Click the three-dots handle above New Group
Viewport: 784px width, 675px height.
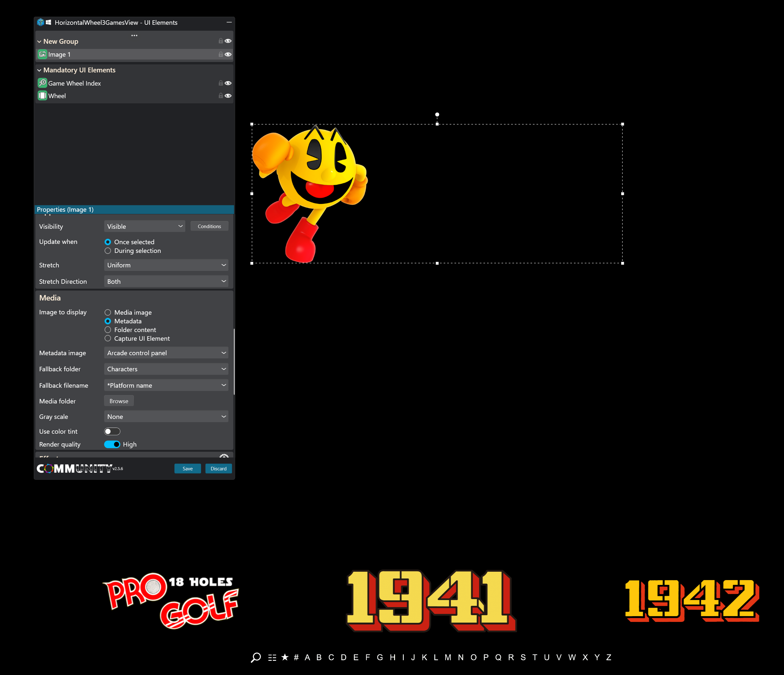point(134,36)
